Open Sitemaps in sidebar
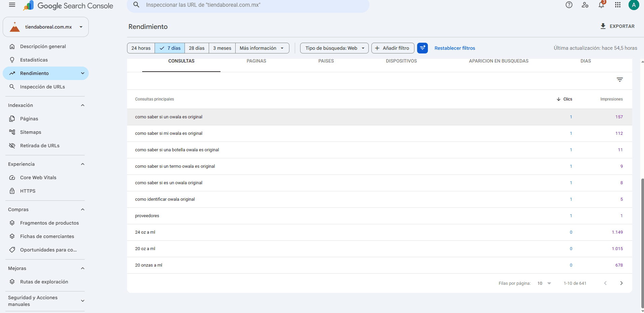 click(46, 132)
